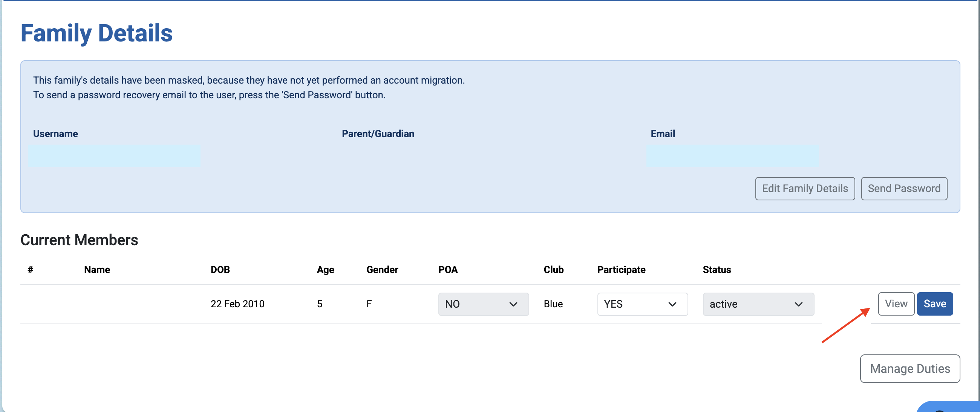Save the current member row
The image size is (980, 412).
coord(935,304)
